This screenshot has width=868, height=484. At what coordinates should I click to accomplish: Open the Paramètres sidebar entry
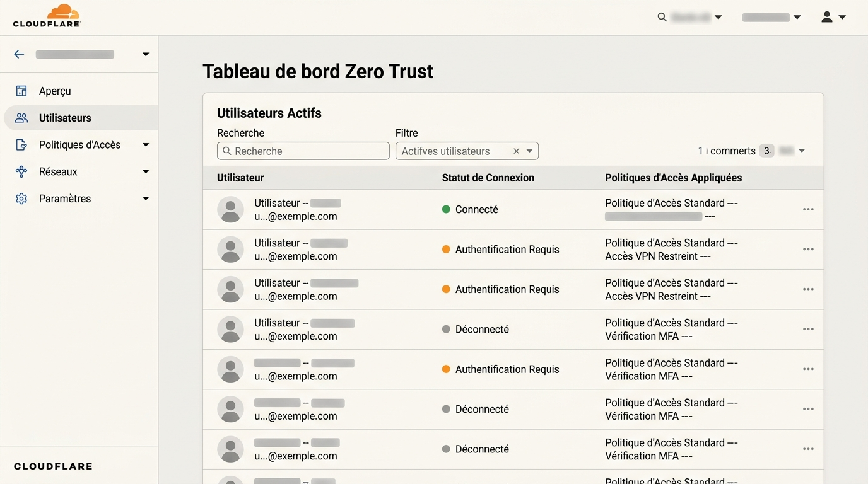(x=65, y=199)
